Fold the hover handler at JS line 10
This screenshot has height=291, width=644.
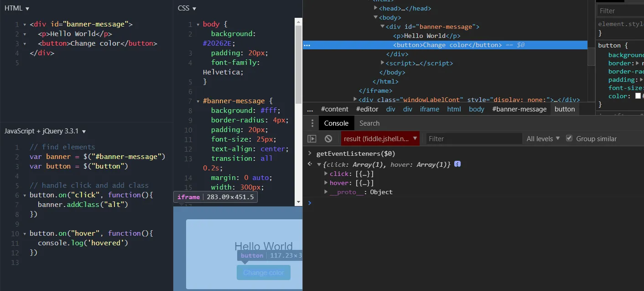click(25, 234)
